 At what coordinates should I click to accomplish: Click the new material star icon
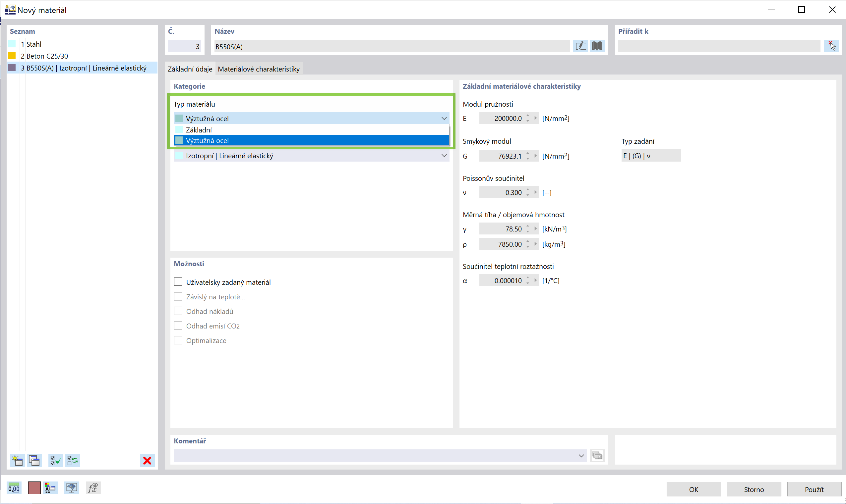[x=17, y=461]
